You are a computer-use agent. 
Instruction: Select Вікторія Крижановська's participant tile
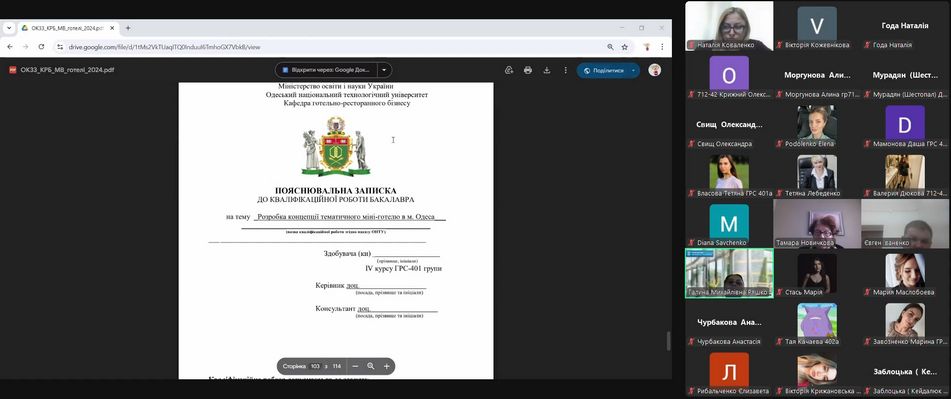(x=817, y=373)
